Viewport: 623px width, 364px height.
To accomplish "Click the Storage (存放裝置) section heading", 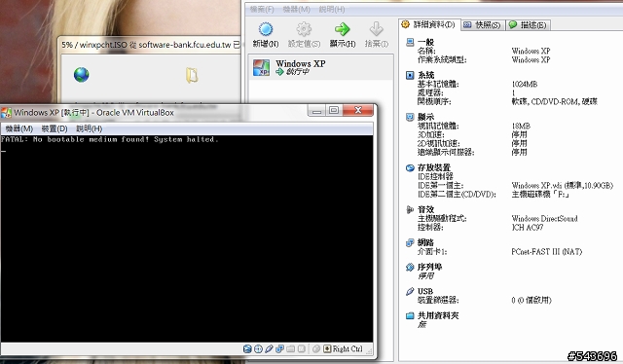I will click(434, 167).
